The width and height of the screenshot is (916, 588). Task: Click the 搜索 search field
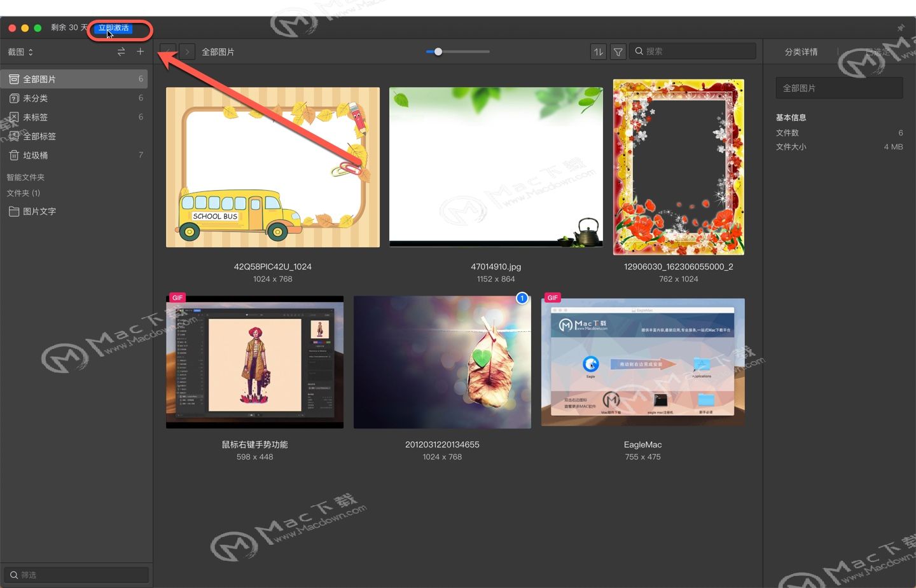pos(693,51)
